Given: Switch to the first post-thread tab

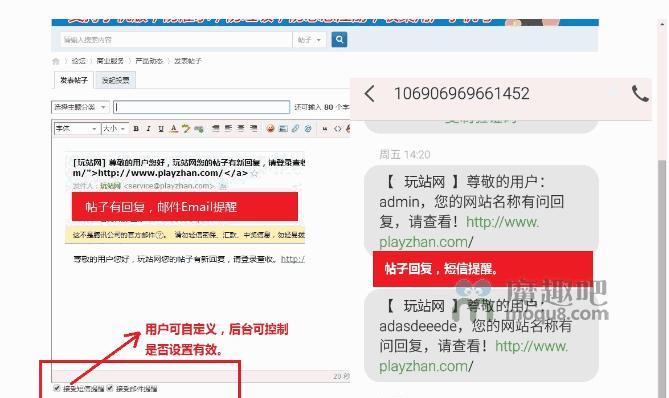Looking at the screenshot, I should (74, 80).
